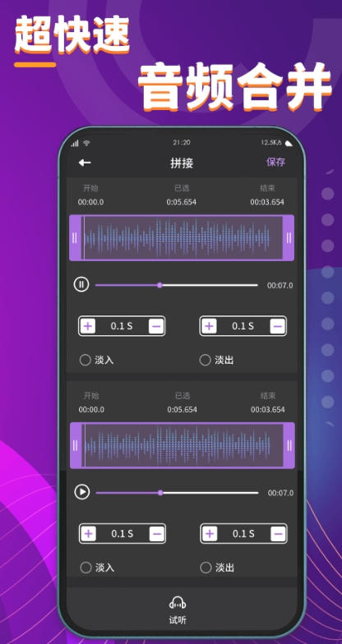Click the 21:20 status bar clock

click(181, 143)
